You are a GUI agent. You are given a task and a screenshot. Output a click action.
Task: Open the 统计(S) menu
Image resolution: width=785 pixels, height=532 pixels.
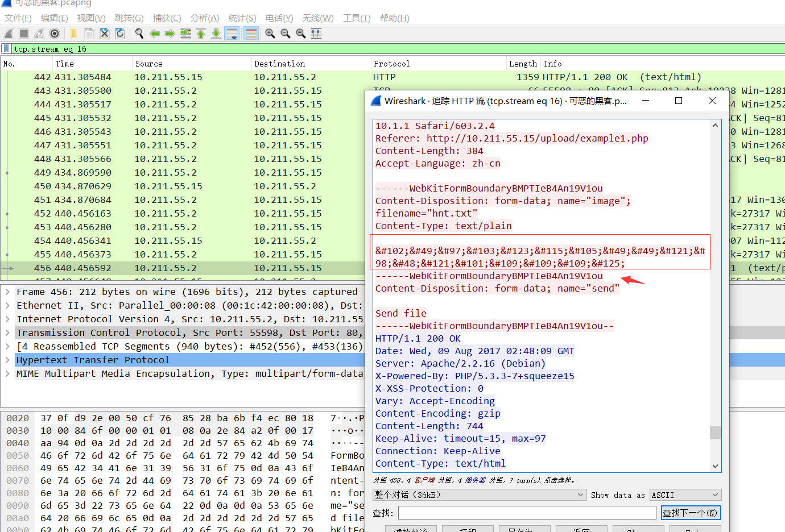pos(242,18)
